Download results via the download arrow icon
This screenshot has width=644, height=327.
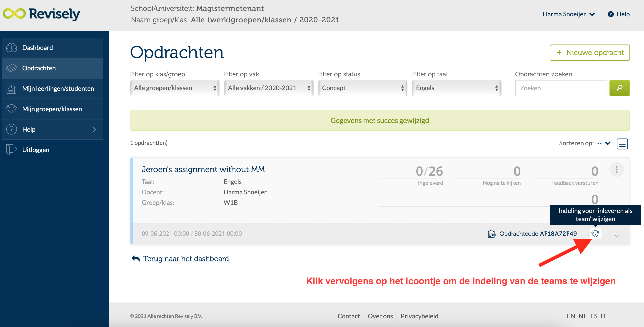[617, 234]
